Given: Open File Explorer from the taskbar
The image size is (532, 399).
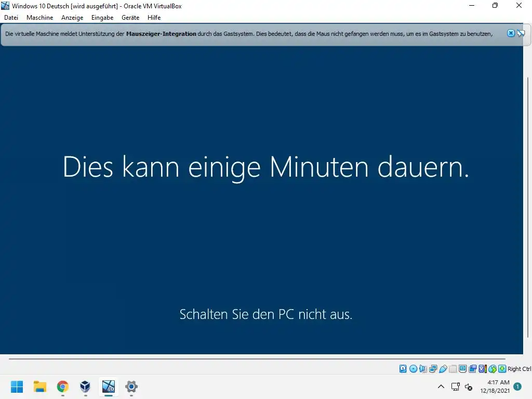Looking at the screenshot, I should (39, 387).
